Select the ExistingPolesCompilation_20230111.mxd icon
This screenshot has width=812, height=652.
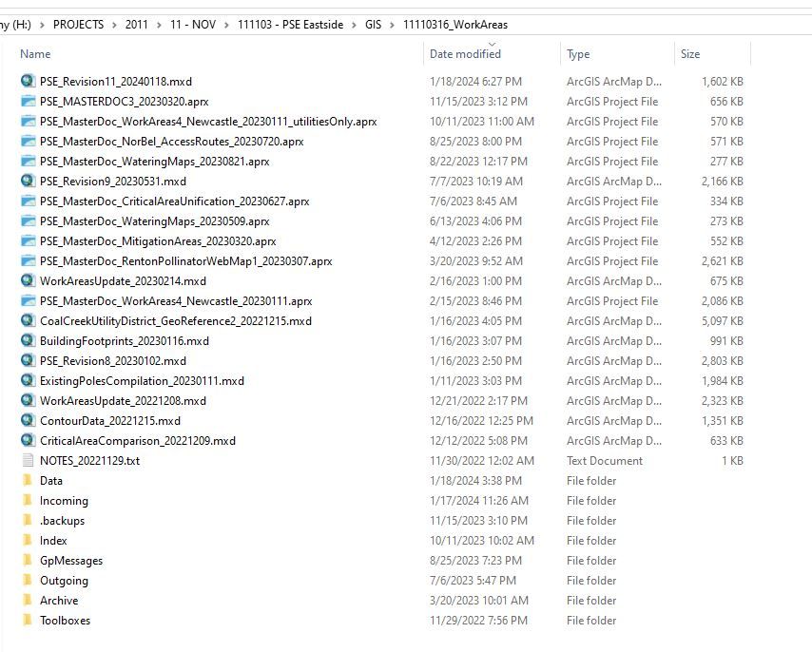[28, 380]
